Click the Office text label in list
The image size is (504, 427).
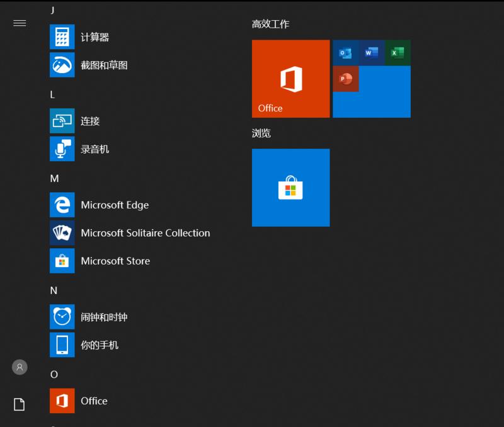pyautogui.click(x=94, y=401)
